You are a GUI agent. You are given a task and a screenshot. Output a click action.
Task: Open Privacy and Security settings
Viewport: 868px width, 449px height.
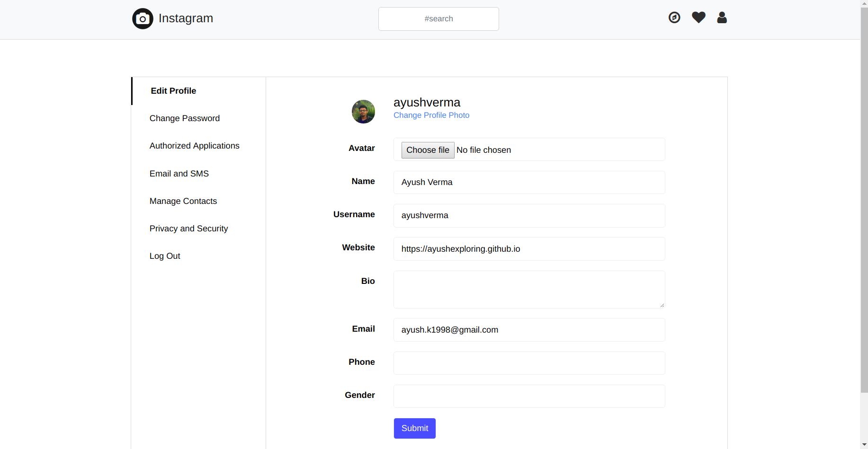point(188,229)
